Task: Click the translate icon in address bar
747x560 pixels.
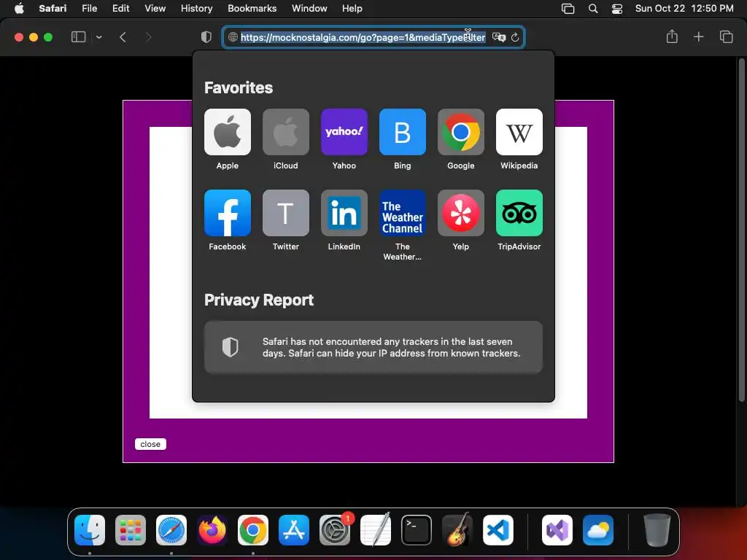Action: (499, 37)
